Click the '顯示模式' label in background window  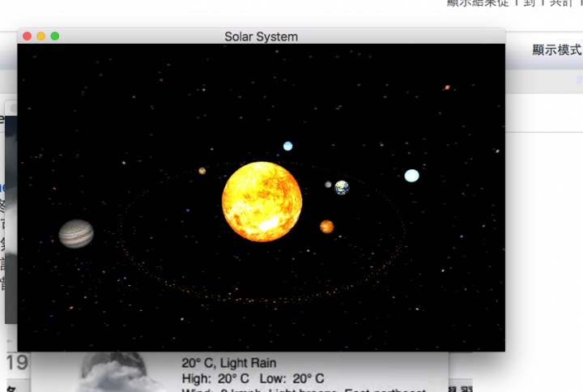coord(557,50)
